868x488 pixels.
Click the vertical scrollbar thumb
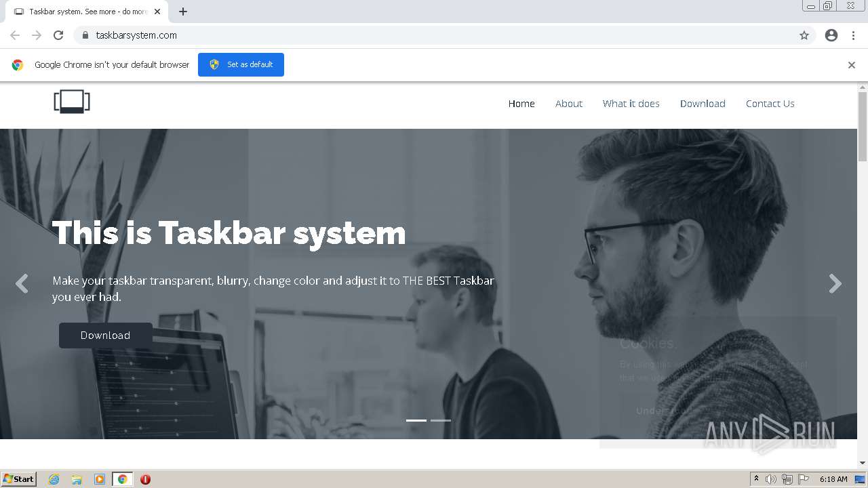(x=863, y=125)
